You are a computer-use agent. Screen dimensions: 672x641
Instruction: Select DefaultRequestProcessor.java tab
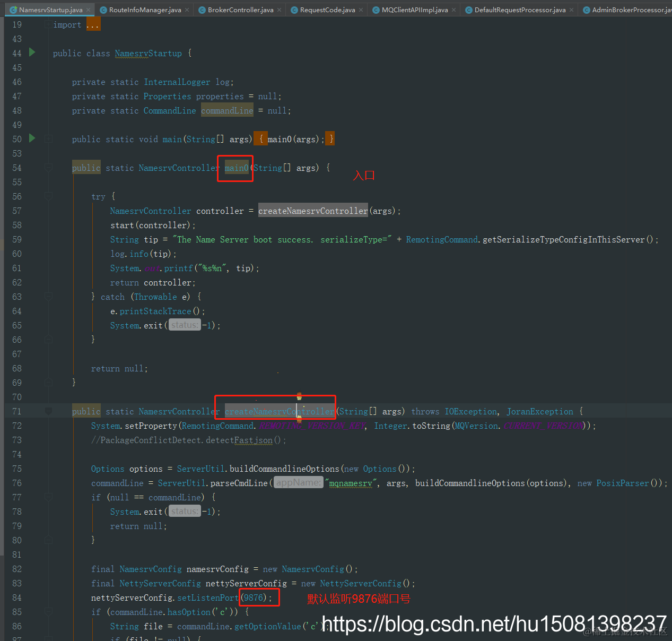coord(520,10)
